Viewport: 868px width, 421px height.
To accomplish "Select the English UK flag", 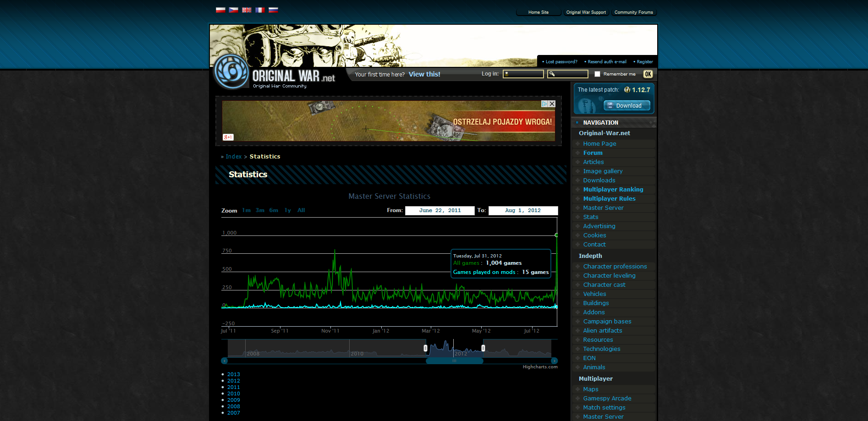I will point(247,10).
